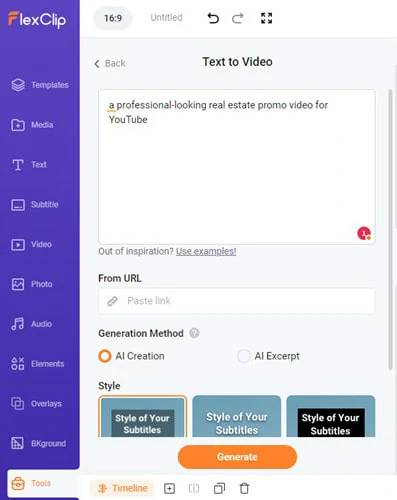Viewport: 397px width, 500px height.
Task: Open the 16:9 aspect ratio selector
Action: (113, 18)
